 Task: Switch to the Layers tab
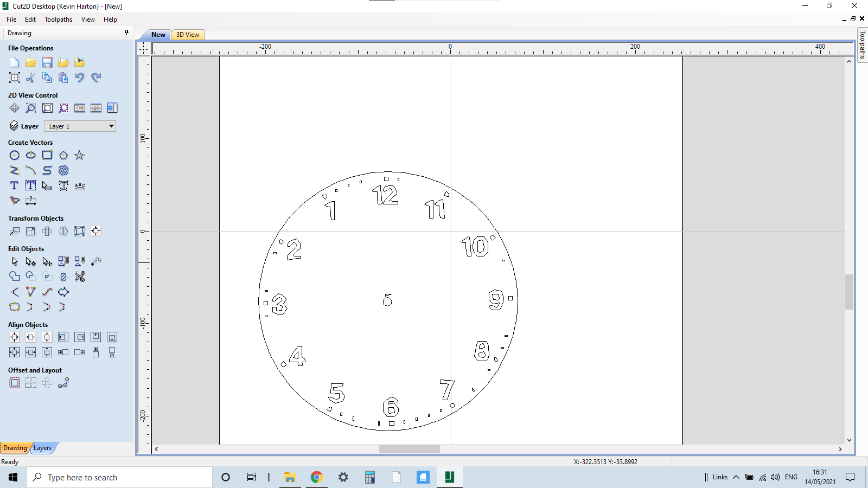pyautogui.click(x=43, y=448)
